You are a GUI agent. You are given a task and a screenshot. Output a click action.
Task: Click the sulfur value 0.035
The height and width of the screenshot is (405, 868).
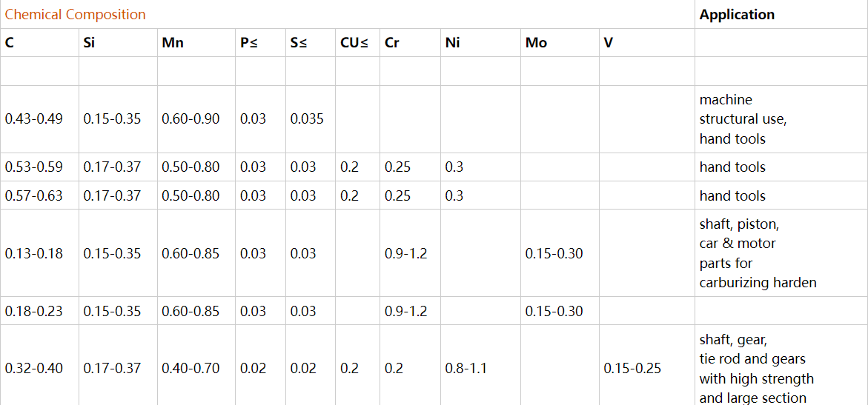(307, 119)
